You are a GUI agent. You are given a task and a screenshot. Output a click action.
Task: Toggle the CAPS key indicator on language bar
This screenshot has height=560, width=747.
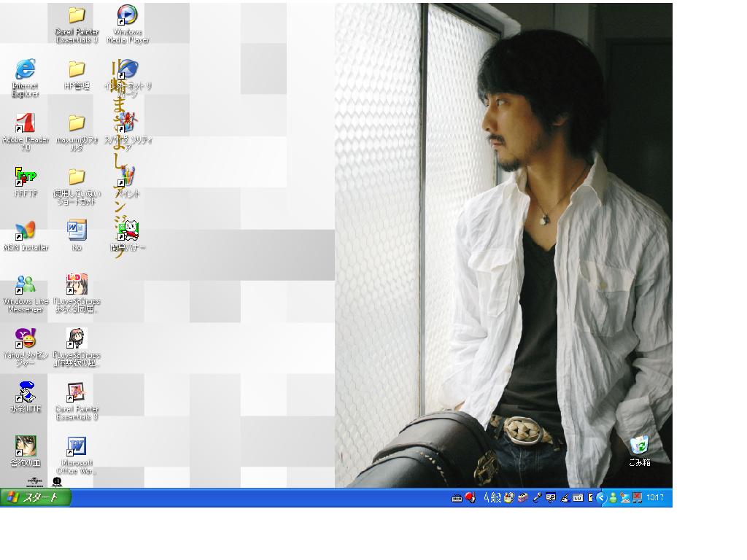click(x=578, y=498)
